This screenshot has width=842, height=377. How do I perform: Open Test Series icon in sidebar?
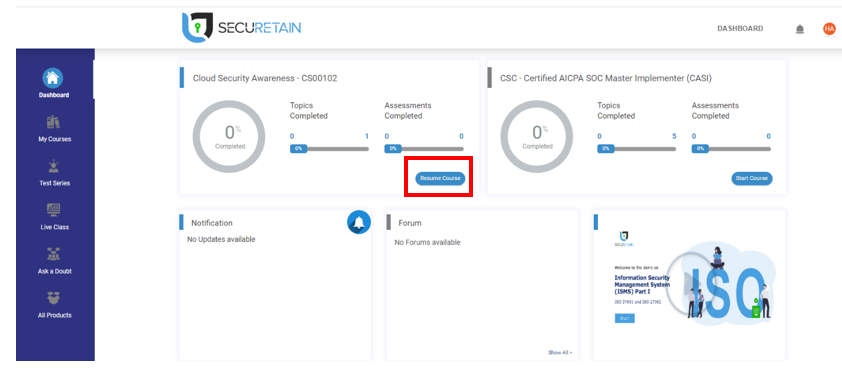click(x=54, y=166)
